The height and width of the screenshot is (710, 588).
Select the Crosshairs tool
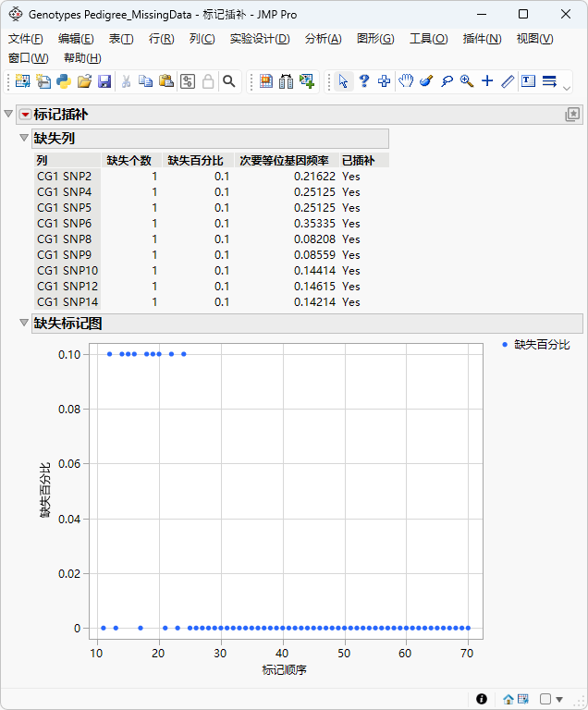coord(487,81)
